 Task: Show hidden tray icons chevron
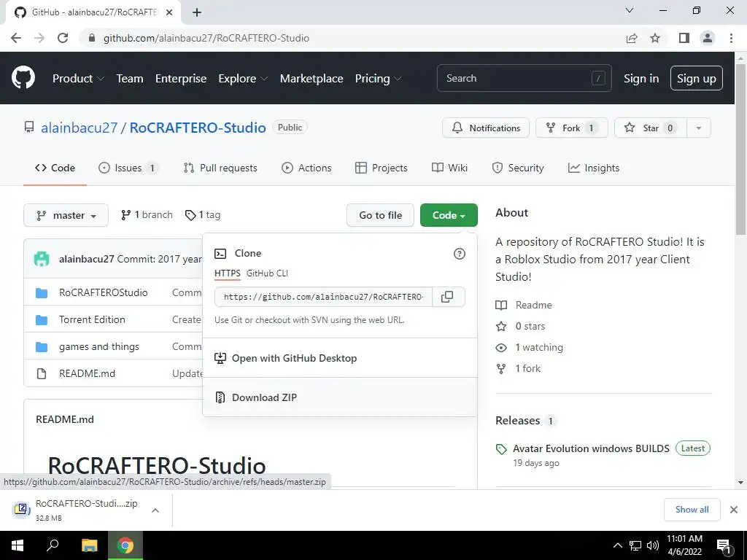(617, 545)
